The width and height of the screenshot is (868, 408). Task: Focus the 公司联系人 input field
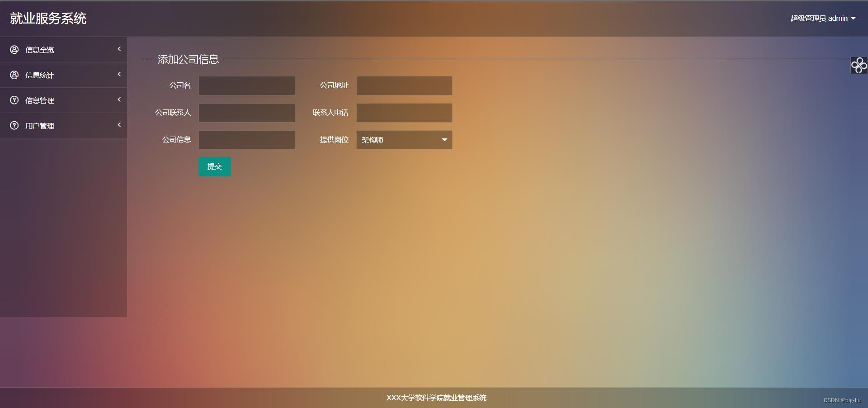point(247,113)
